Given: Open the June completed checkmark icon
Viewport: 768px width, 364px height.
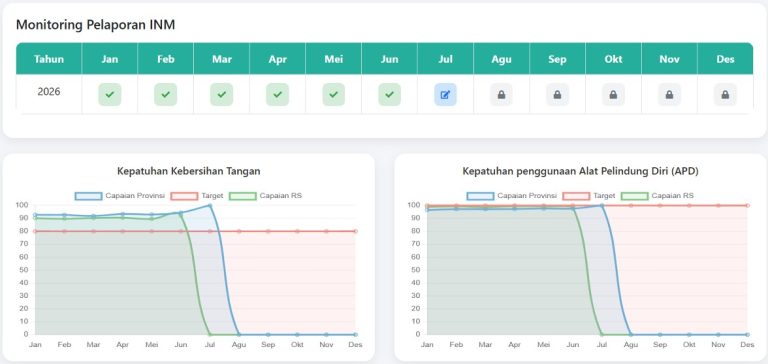Looking at the screenshot, I should pyautogui.click(x=389, y=95).
